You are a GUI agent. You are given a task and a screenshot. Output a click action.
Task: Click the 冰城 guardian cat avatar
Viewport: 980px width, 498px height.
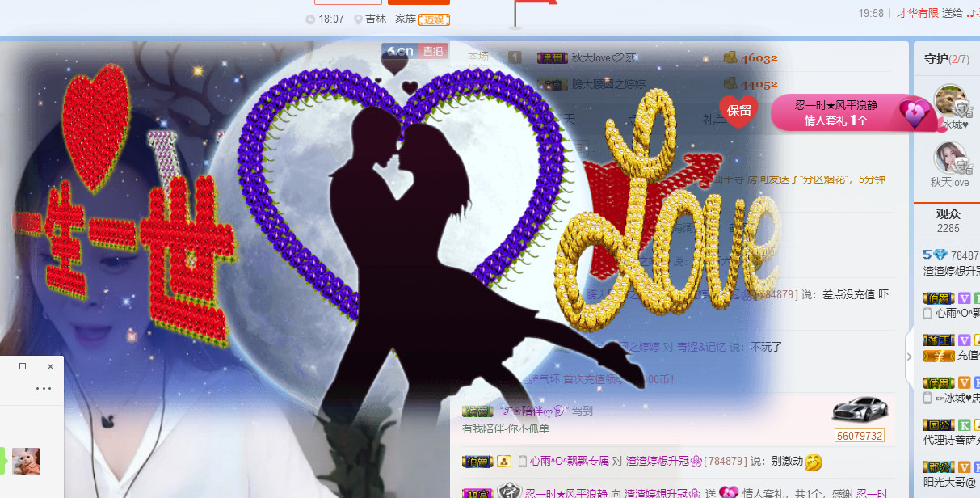(x=950, y=100)
